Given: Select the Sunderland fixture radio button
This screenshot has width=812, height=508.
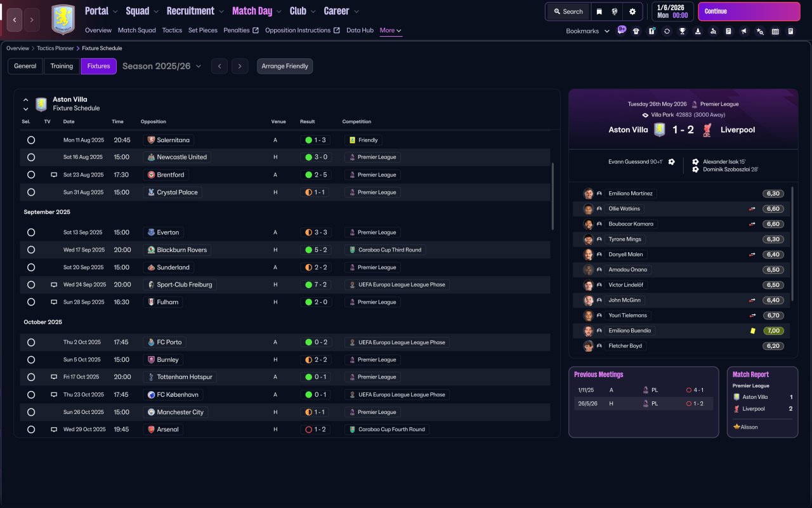Looking at the screenshot, I should pyautogui.click(x=31, y=267).
